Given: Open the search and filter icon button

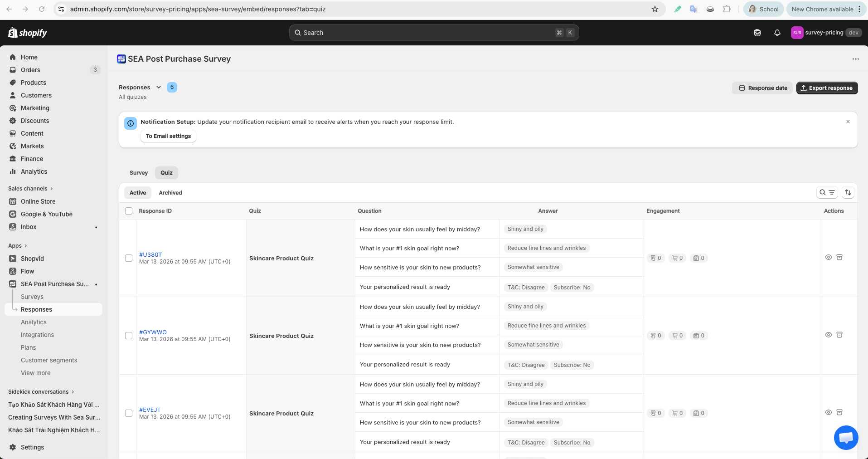Looking at the screenshot, I should coord(827,192).
